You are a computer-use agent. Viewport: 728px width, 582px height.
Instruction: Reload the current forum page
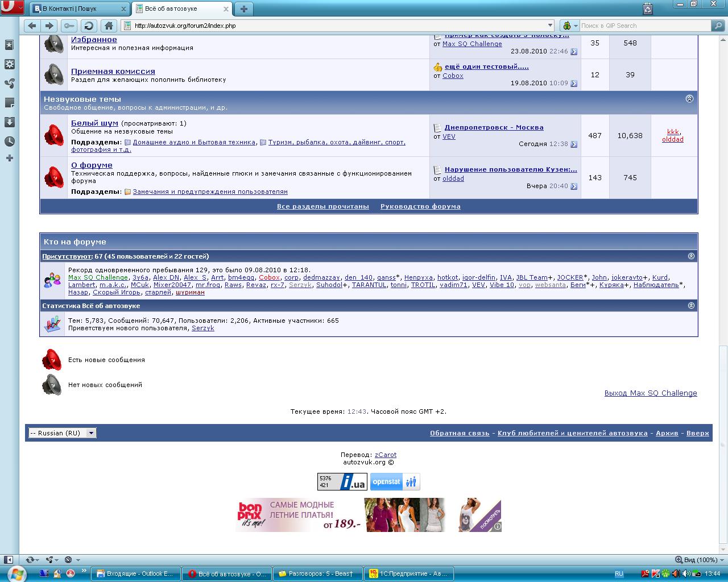click(88, 26)
